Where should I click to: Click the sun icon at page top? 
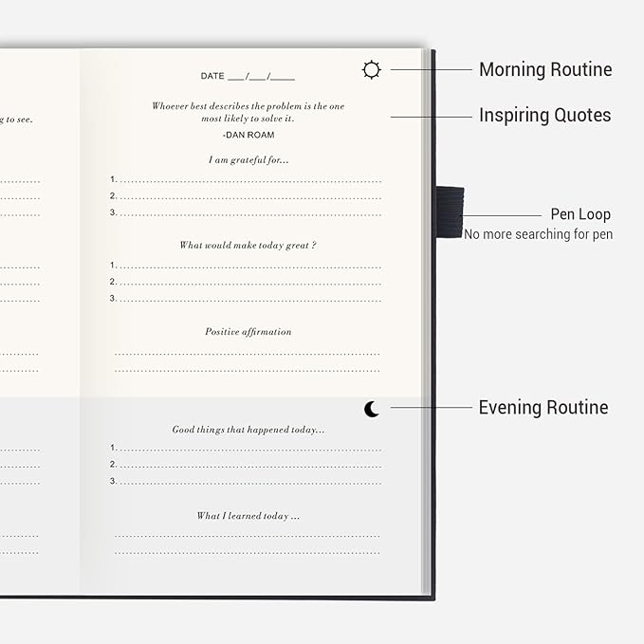pos(371,69)
